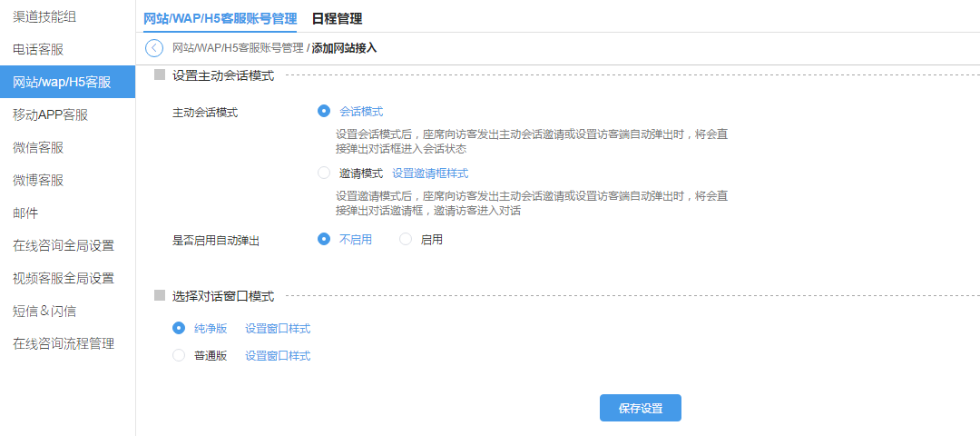
Task: Open 电话客服 sidebar item
Action: (x=38, y=49)
